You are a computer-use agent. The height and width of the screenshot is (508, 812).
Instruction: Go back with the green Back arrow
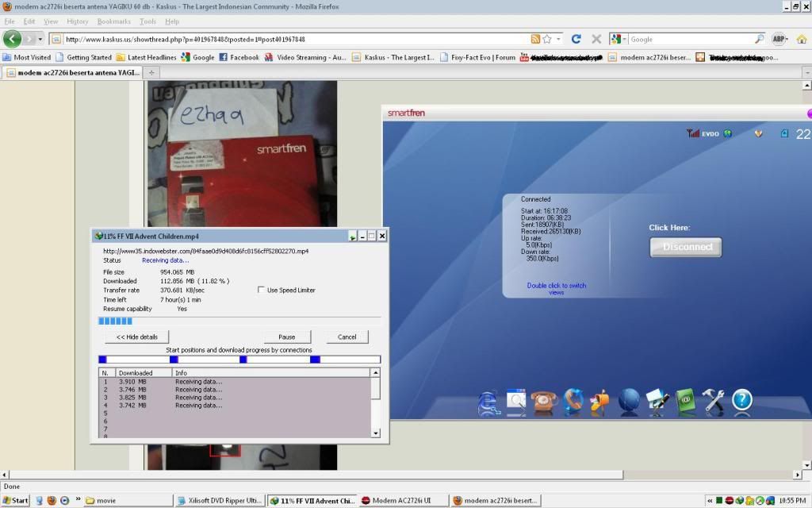[13, 39]
